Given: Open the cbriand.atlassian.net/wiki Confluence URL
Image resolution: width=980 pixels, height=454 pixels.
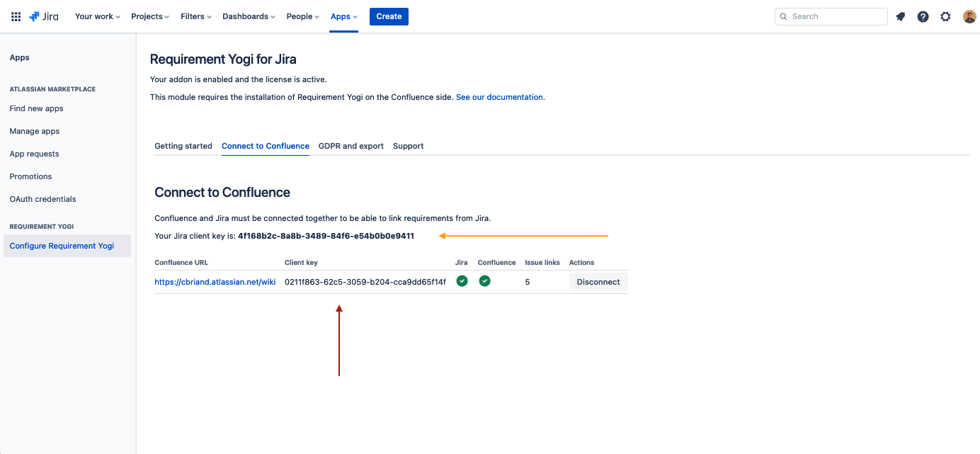Looking at the screenshot, I should coord(215,281).
